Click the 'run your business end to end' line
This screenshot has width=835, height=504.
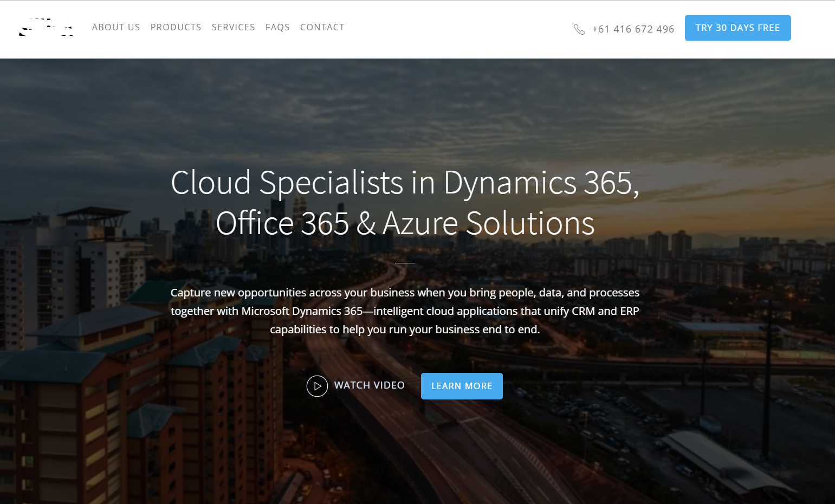[405, 329]
